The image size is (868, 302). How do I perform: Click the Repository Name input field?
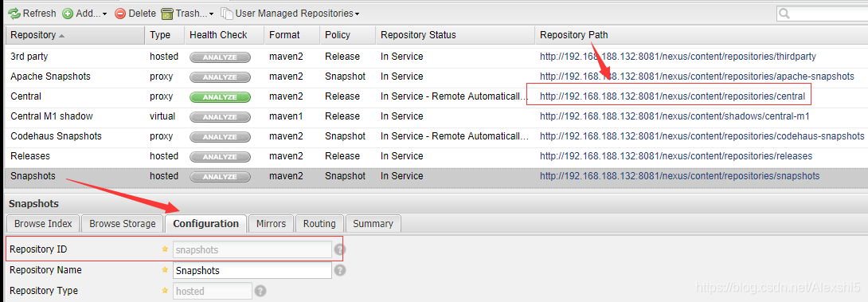pyautogui.click(x=252, y=270)
